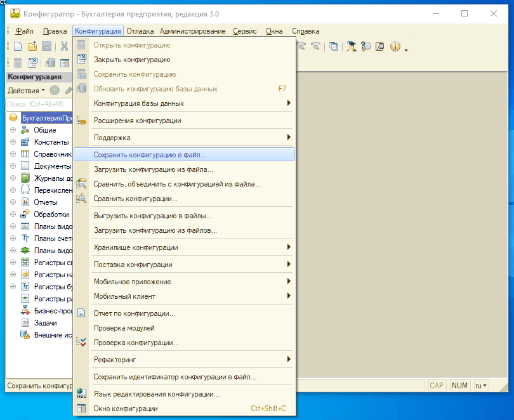Open the ru keyboard language dropdown
This screenshot has height=420, width=514.
[482, 386]
